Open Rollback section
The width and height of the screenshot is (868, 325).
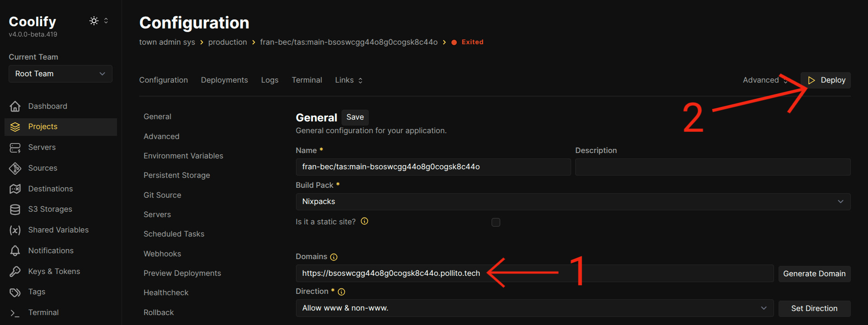(x=159, y=312)
